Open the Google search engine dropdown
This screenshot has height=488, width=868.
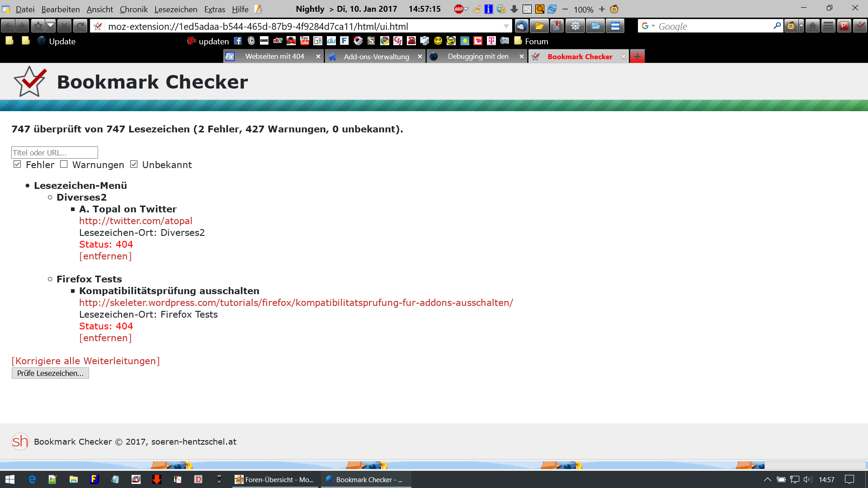pyautogui.click(x=648, y=26)
